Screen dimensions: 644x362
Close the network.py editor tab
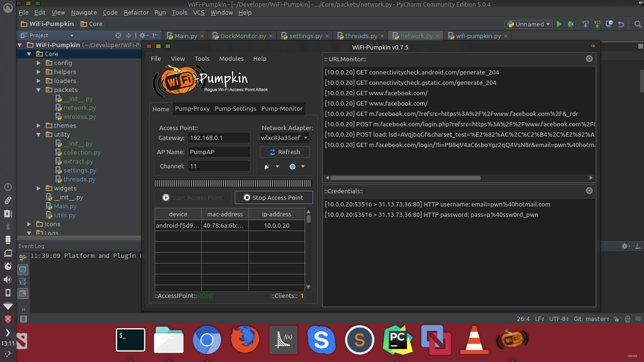click(438, 36)
